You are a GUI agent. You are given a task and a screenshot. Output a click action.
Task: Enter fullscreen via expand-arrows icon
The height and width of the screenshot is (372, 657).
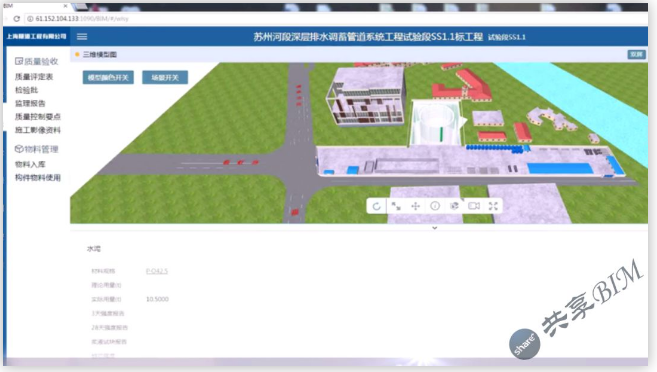coord(493,206)
